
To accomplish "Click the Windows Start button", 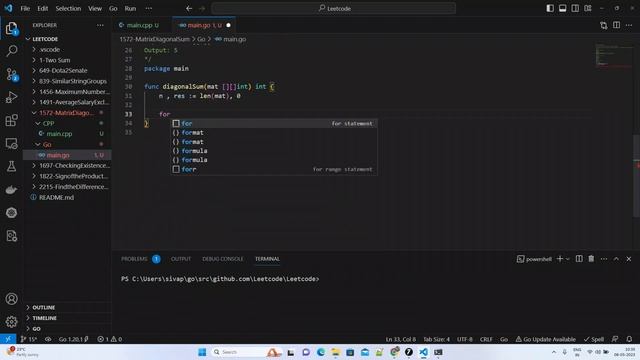I will click(x=202, y=352).
